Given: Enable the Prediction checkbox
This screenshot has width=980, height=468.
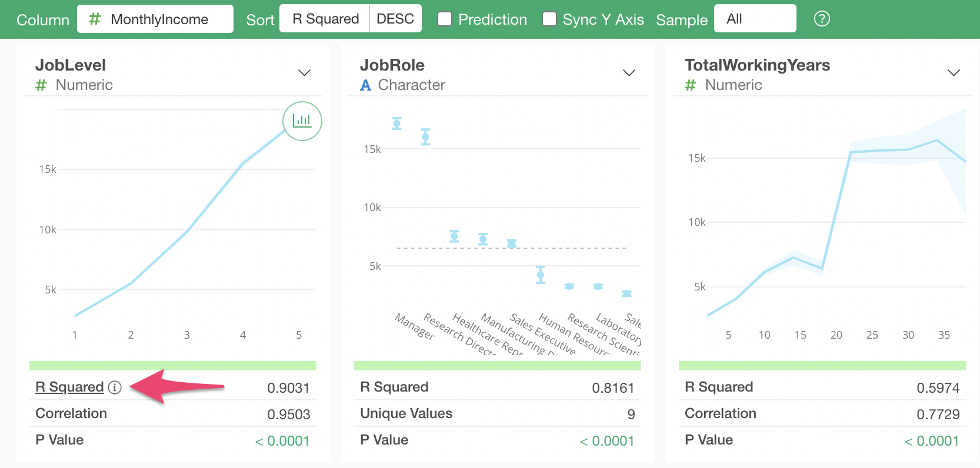Looking at the screenshot, I should click(x=445, y=19).
